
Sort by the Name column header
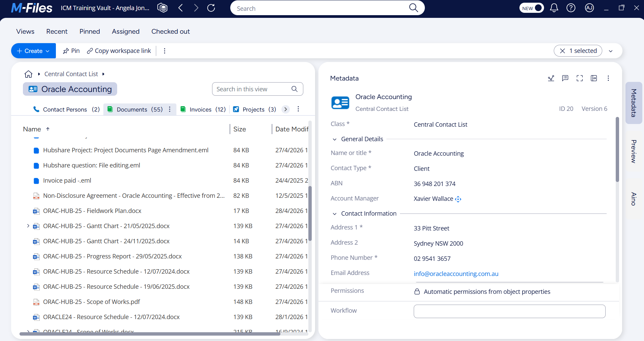click(32, 129)
